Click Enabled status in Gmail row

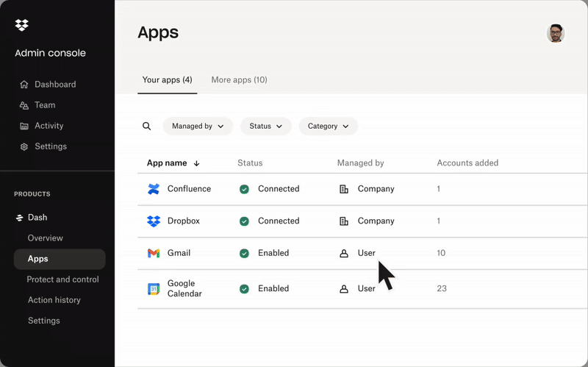click(x=273, y=253)
